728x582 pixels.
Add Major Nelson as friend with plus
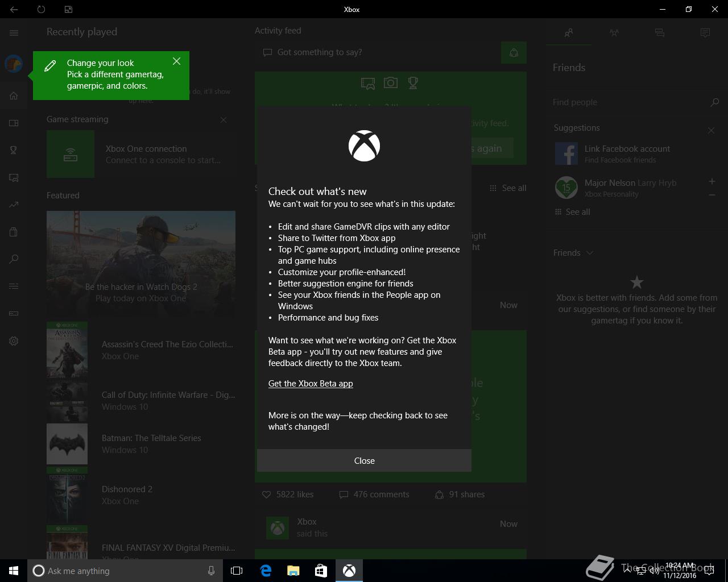(x=712, y=181)
